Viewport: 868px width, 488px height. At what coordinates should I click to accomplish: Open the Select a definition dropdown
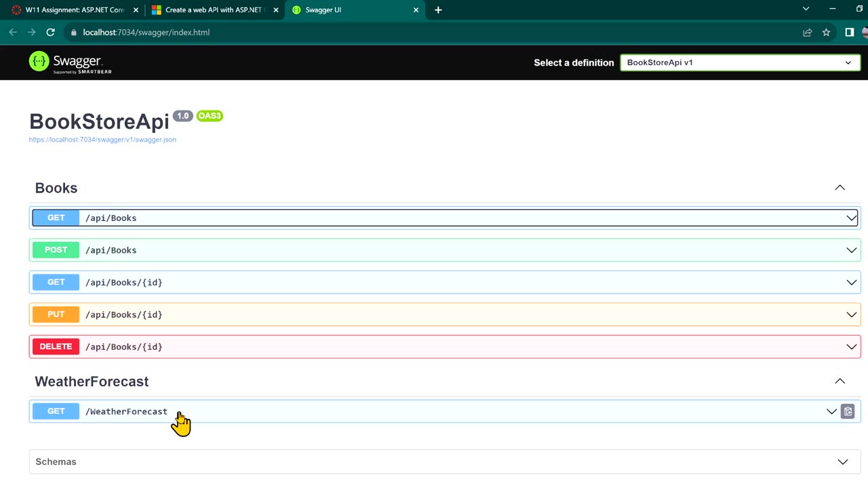click(740, 62)
